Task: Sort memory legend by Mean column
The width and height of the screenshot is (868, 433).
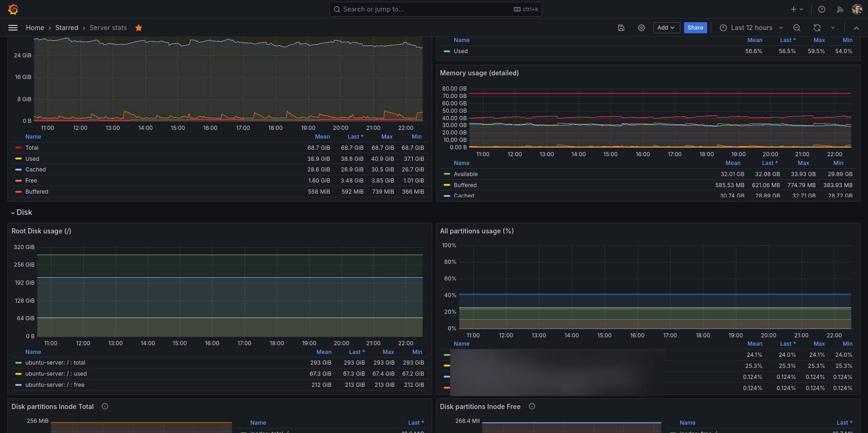Action: (322, 137)
